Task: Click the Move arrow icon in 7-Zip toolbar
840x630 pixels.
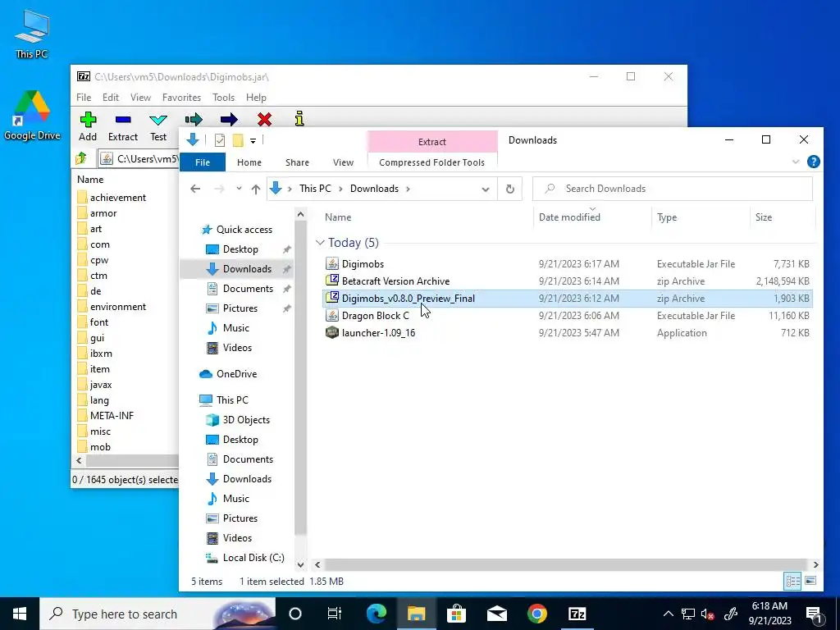Action: point(229,119)
